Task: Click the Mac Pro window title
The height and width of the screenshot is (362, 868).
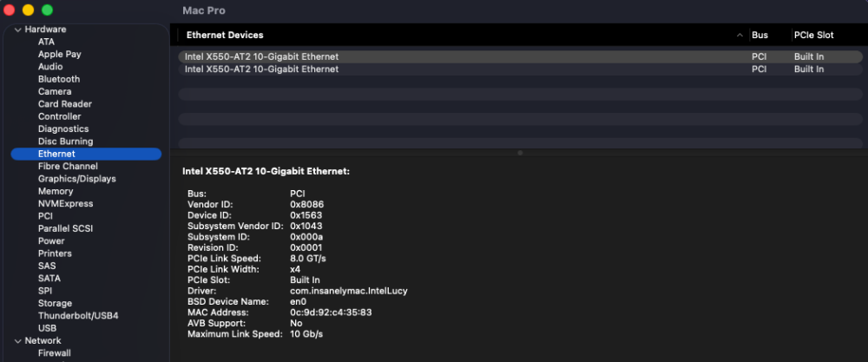Action: click(x=204, y=11)
